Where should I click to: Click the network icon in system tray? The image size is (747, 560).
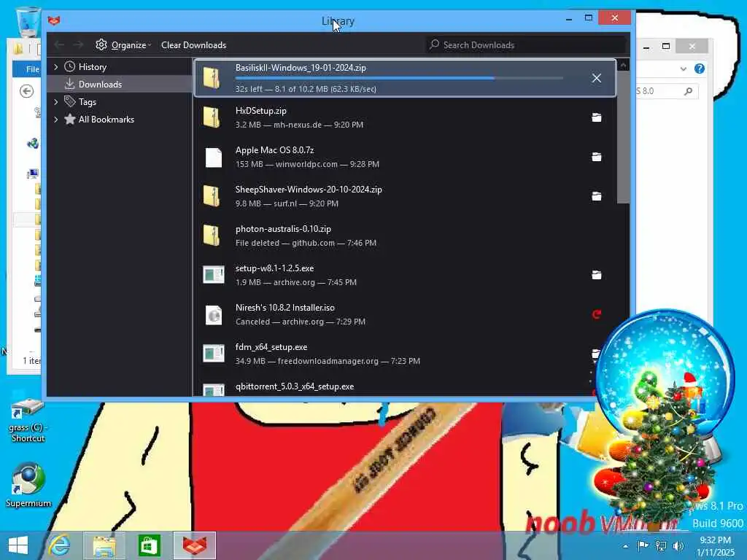coord(661,545)
